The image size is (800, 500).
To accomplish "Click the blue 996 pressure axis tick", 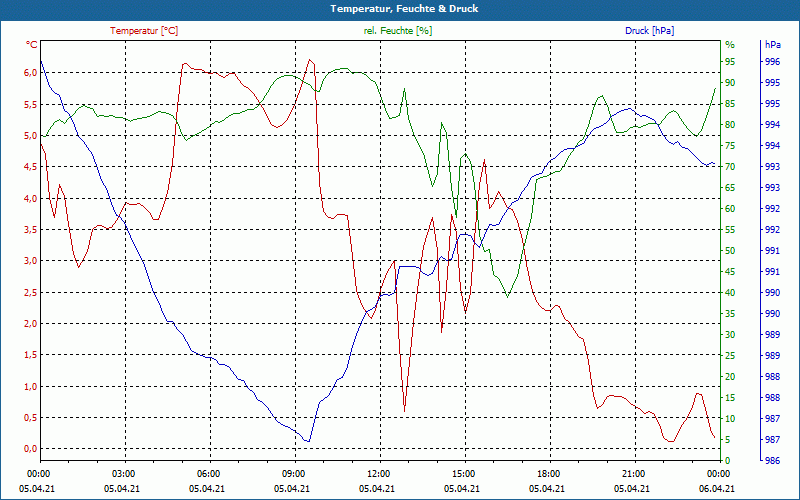I will coord(772,62).
